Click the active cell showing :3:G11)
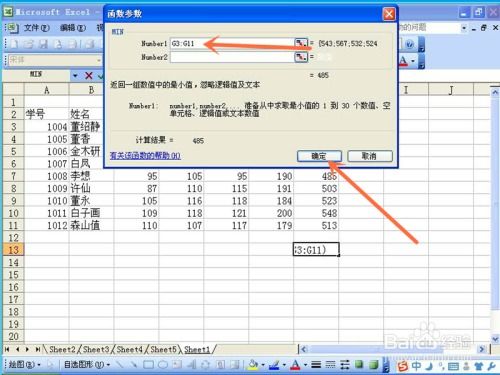The width and height of the screenshot is (500, 375). 316,250
